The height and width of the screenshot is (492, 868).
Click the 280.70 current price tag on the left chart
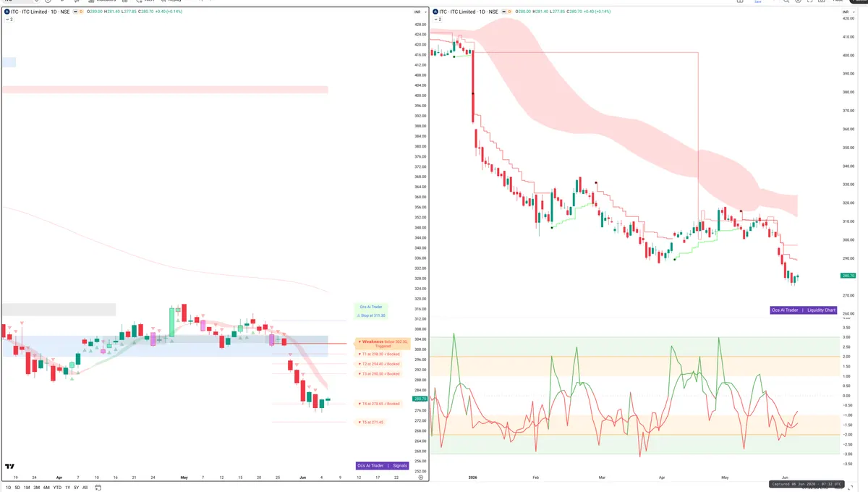click(419, 399)
